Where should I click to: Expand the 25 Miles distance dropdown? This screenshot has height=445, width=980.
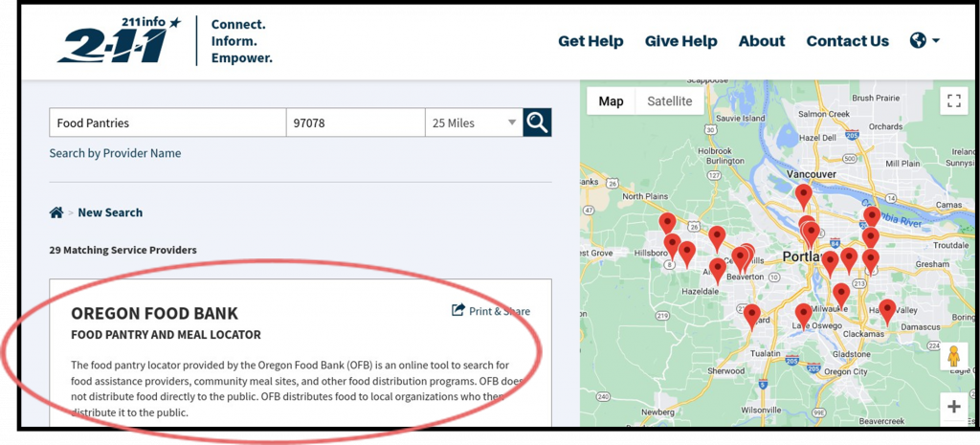[474, 122]
